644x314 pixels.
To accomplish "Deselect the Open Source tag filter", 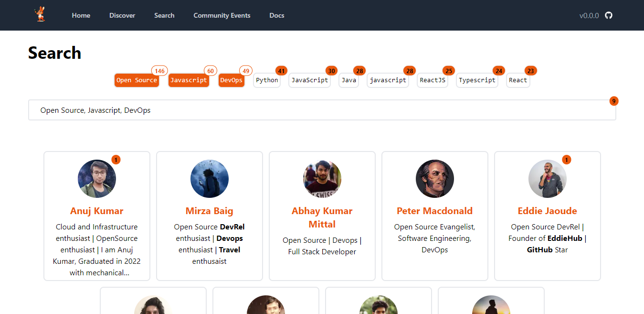I will (x=137, y=80).
